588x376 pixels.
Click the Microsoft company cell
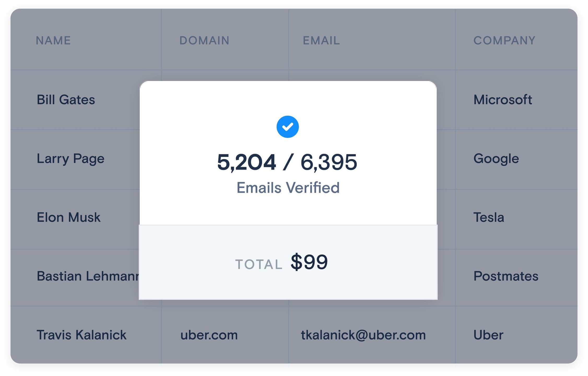click(503, 100)
